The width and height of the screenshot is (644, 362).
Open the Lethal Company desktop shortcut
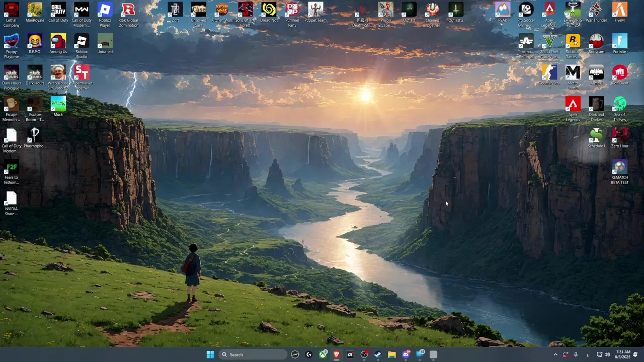coord(11,15)
